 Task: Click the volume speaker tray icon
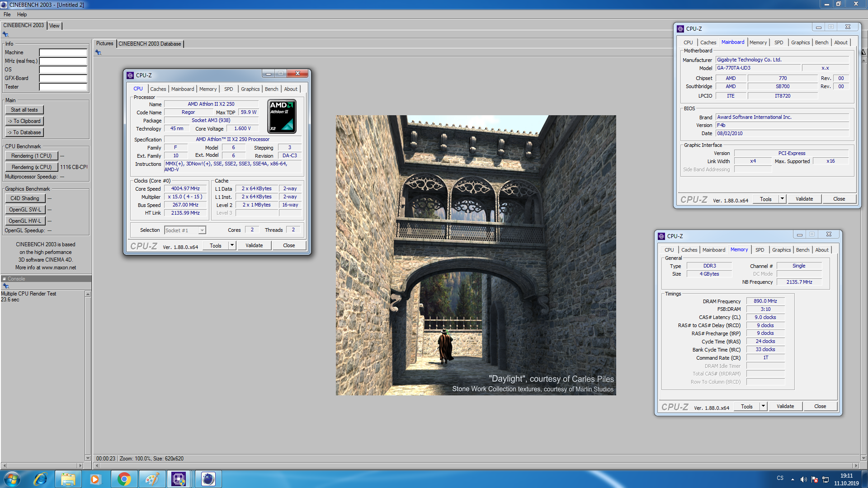click(x=803, y=479)
